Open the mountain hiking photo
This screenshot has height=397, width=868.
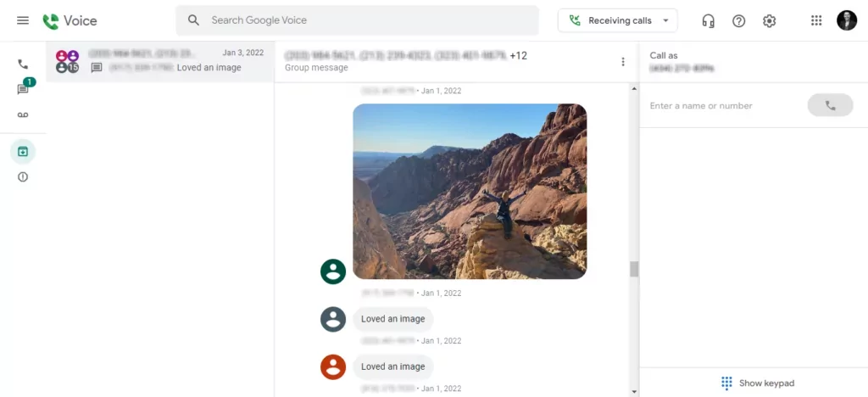pos(470,191)
